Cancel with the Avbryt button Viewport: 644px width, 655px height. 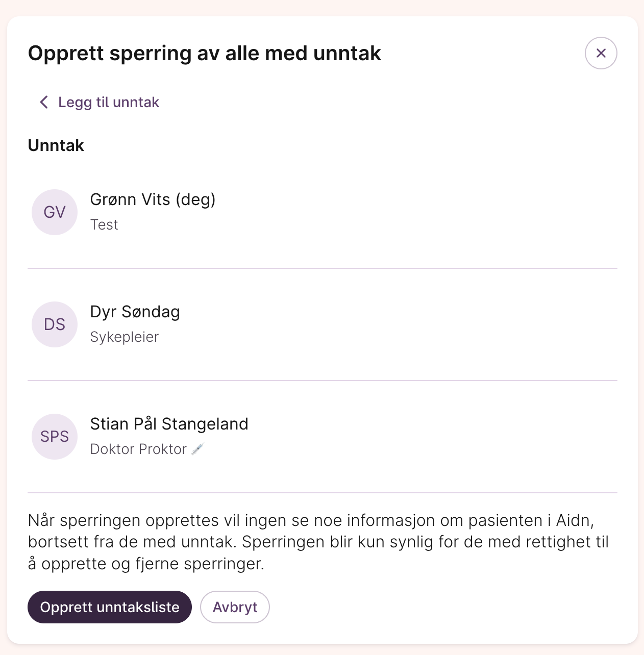(235, 607)
